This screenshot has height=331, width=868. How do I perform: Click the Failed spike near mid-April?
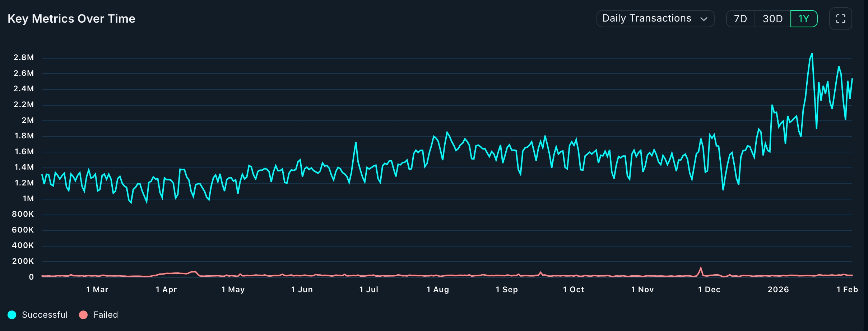[194, 272]
